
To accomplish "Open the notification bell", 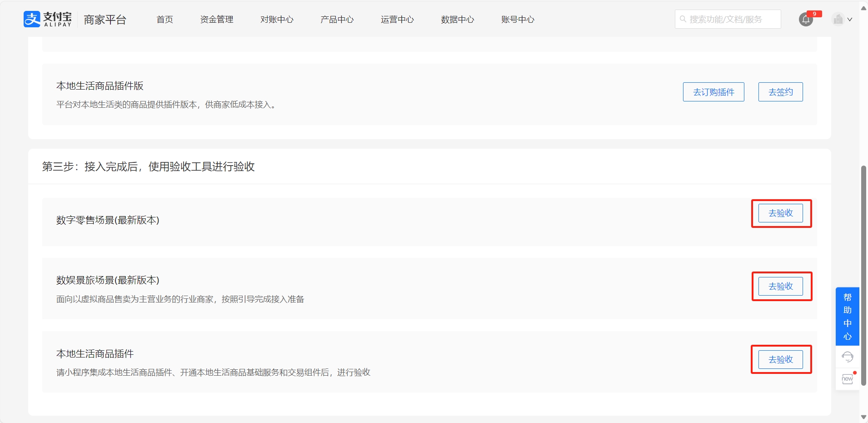I will click(x=806, y=20).
